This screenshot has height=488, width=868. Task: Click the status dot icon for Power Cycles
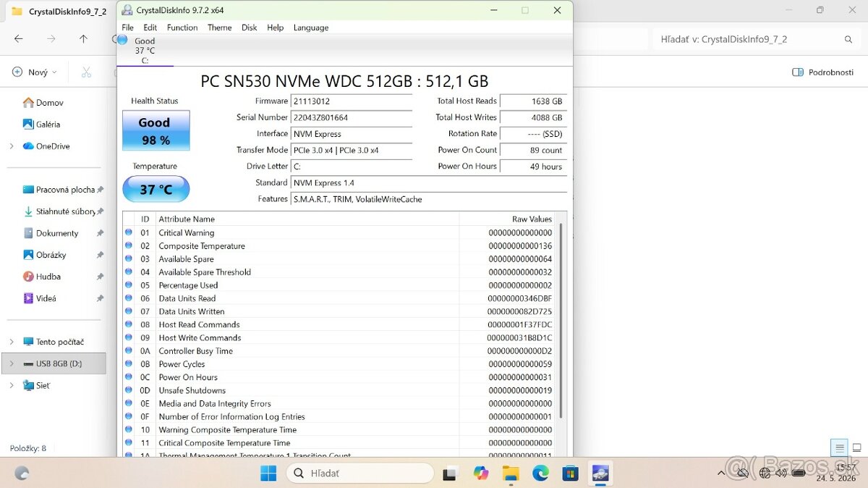129,364
